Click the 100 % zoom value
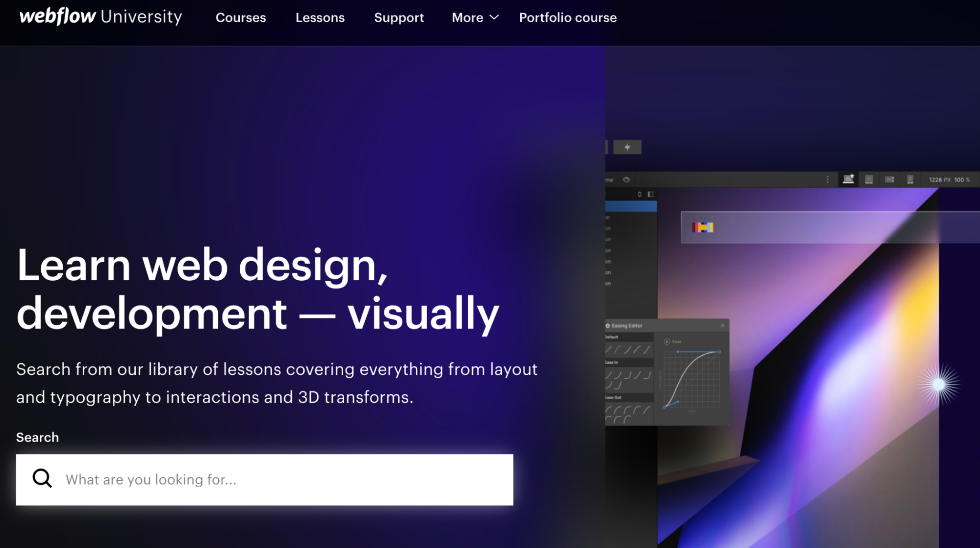 (x=962, y=180)
